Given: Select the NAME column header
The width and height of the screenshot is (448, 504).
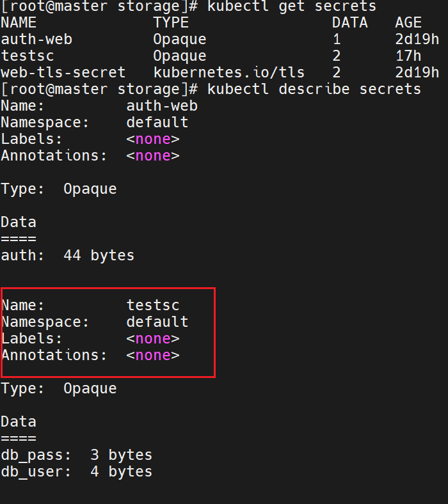Looking at the screenshot, I should pos(19,23).
